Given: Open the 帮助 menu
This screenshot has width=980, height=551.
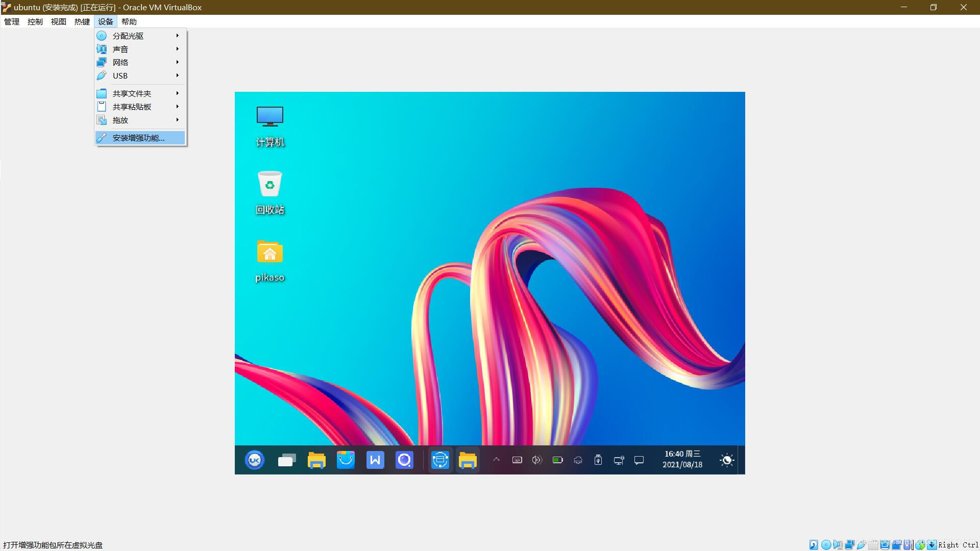Looking at the screenshot, I should click(x=129, y=21).
